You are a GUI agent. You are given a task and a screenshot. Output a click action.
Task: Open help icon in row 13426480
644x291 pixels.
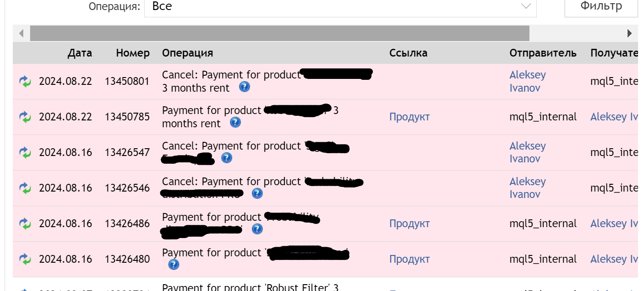point(173,265)
